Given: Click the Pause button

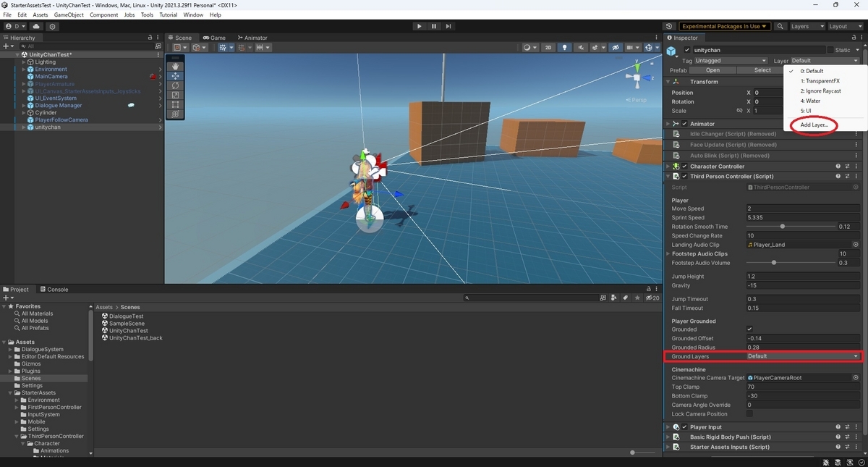Looking at the screenshot, I should (434, 26).
